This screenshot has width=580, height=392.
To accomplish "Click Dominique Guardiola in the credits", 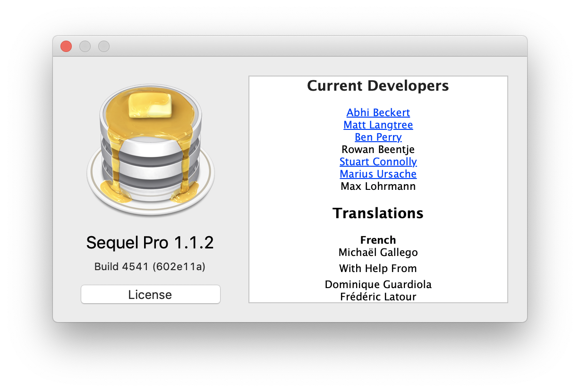I will [378, 284].
